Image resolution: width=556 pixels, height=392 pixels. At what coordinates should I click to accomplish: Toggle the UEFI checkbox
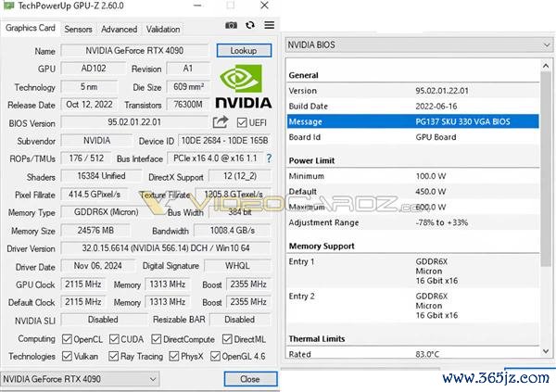tap(242, 122)
